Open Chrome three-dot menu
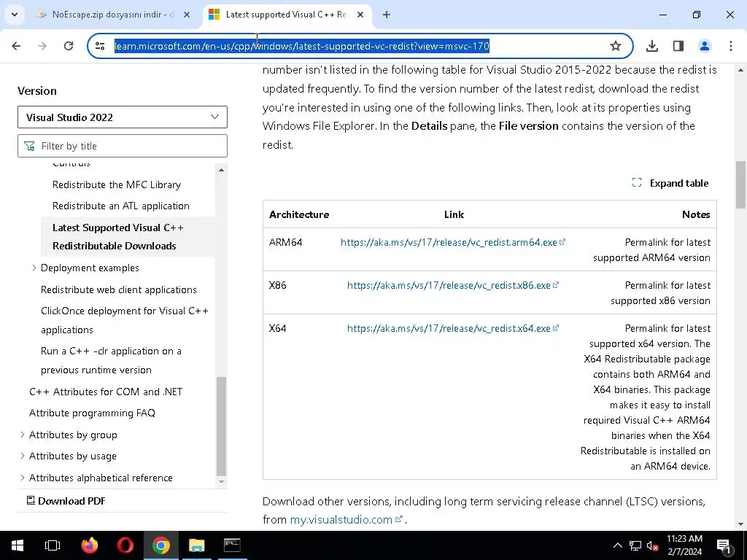 731,46
